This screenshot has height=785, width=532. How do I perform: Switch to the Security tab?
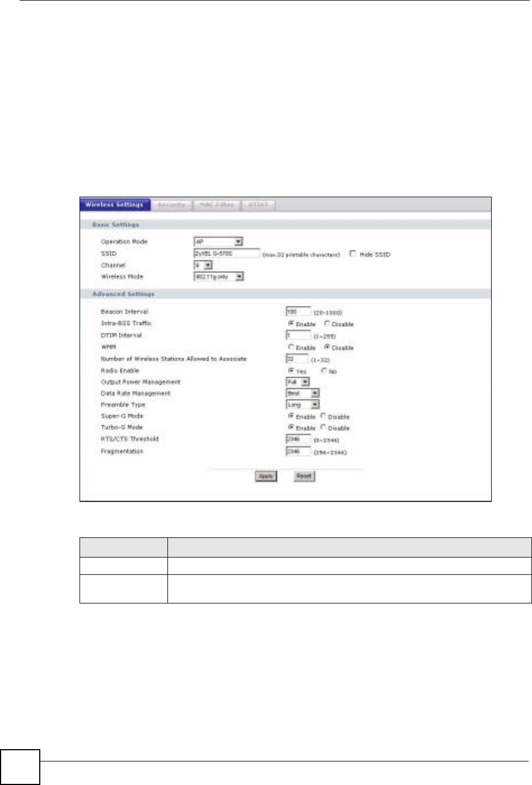(x=171, y=205)
